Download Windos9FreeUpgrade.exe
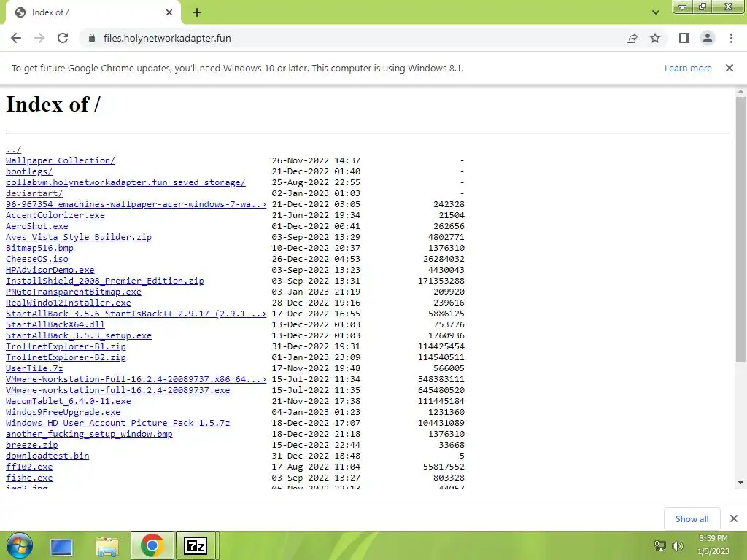The width and height of the screenshot is (747, 560). pyautogui.click(x=63, y=413)
